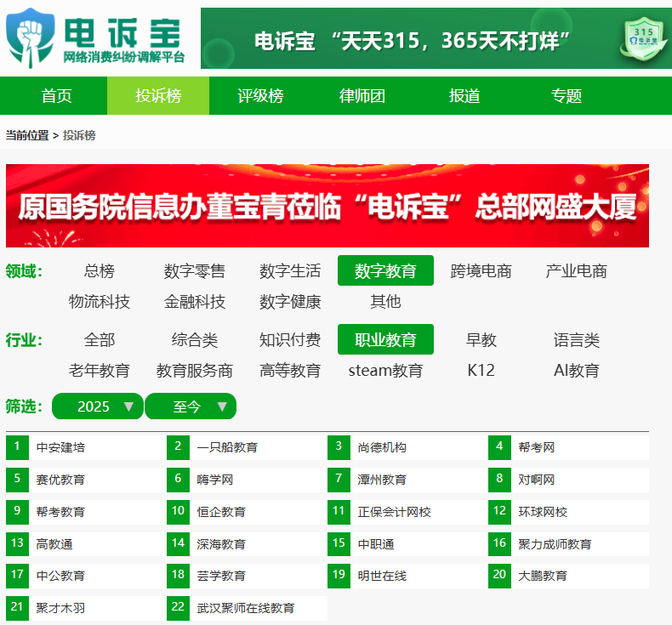Viewport: 672px width, 625px height.
Task: Open rank 15 entry 中职通
Action: pos(376,544)
